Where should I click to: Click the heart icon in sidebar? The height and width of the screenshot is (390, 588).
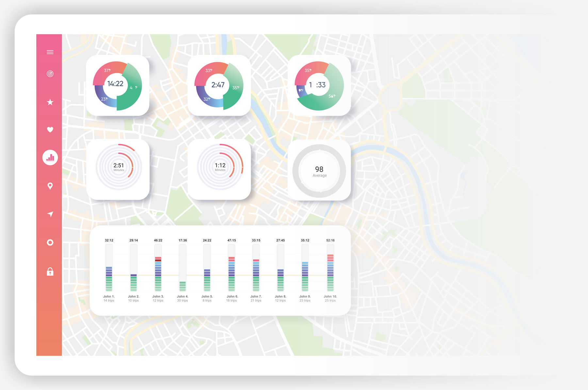pos(50,130)
